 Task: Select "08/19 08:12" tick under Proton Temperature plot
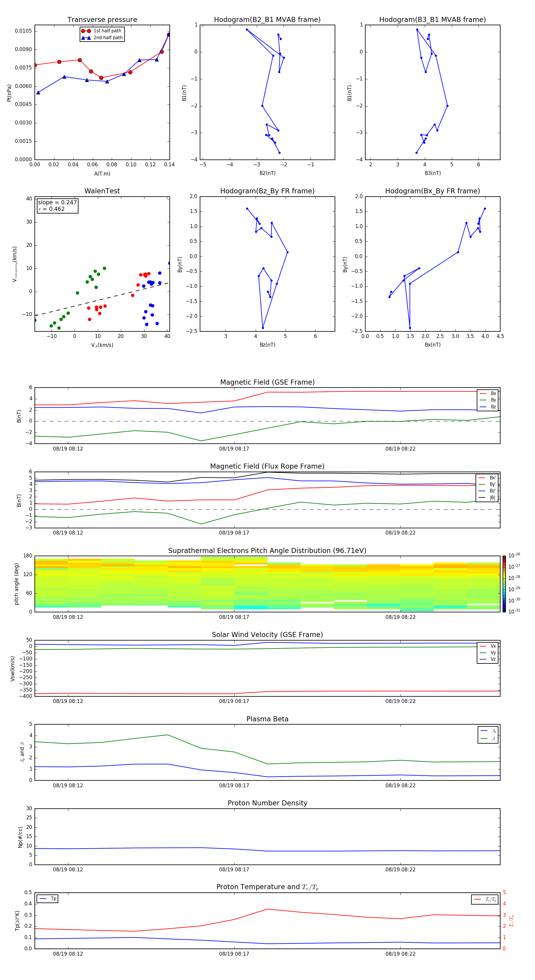pos(68,954)
